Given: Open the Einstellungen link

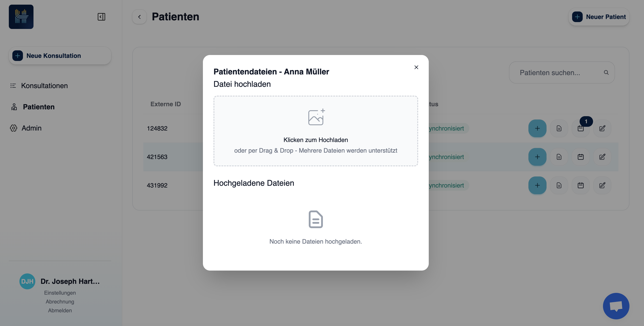Looking at the screenshot, I should [60, 292].
